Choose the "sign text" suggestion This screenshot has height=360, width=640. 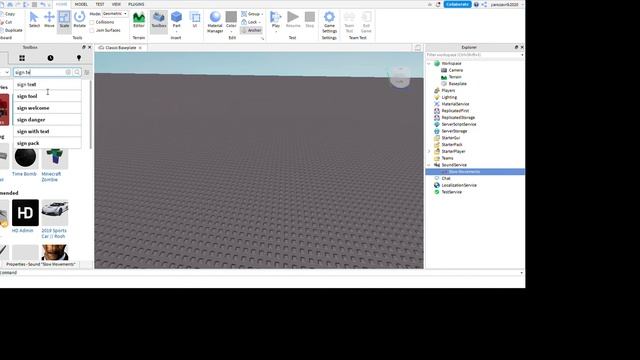tap(47, 84)
